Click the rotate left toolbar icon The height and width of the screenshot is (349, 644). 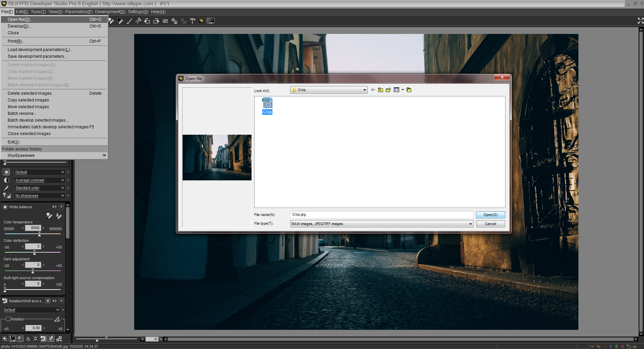[x=147, y=21]
